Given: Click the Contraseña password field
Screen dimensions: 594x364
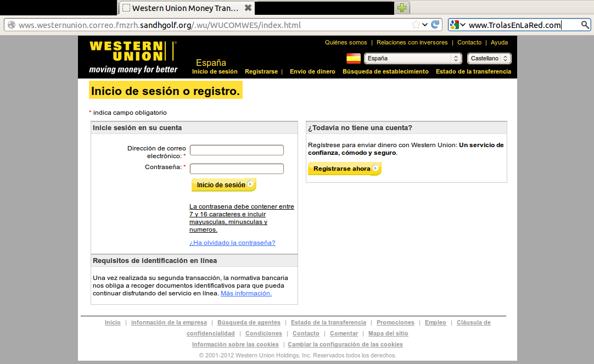Looking at the screenshot, I should 237,169.
